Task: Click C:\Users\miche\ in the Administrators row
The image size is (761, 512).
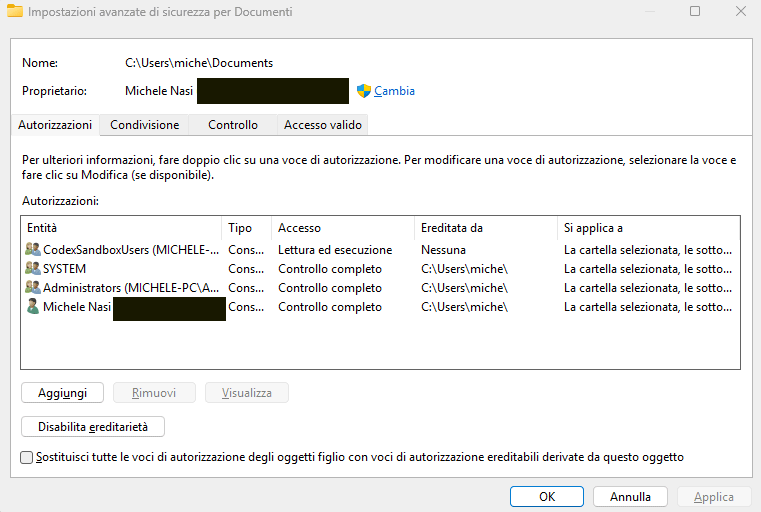Action: 464,287
